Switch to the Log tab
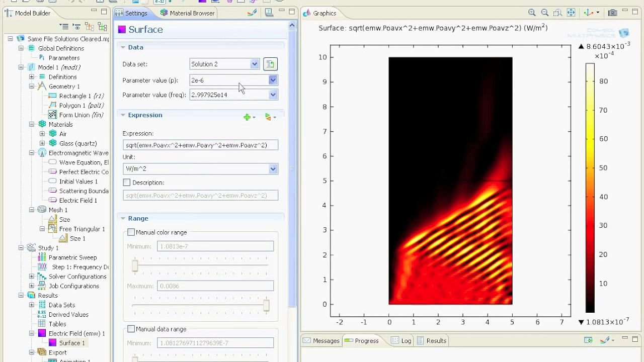Image resolution: width=644 pixels, height=362 pixels. tap(401, 340)
